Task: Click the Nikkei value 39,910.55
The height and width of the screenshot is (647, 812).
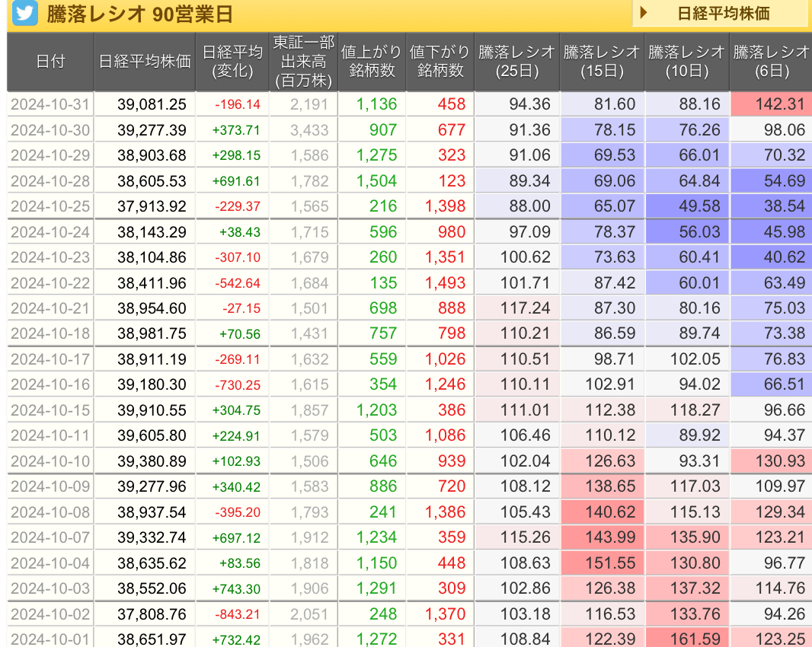Action: coord(152,410)
